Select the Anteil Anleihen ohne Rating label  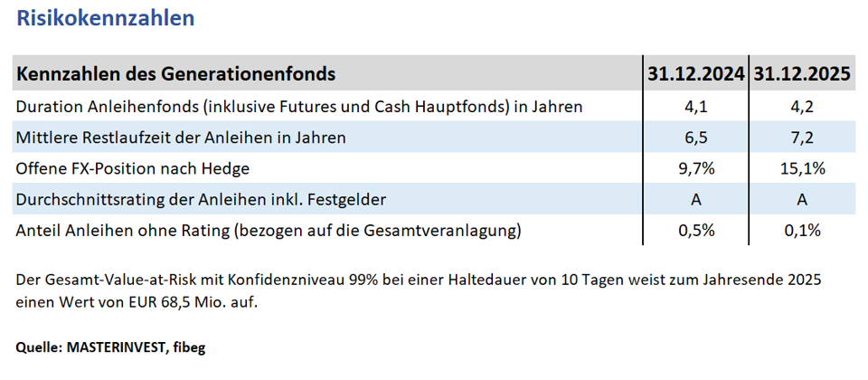pos(269,231)
